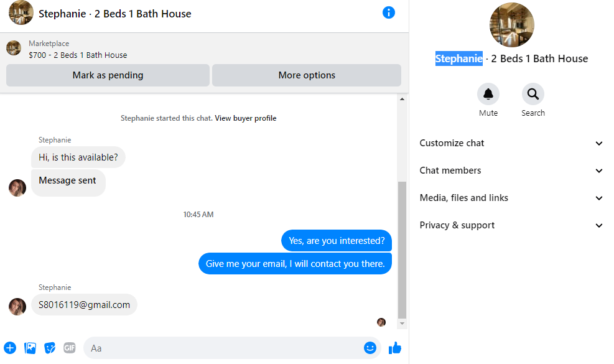Mute notifications with bell icon
The image size is (614, 364).
tap(488, 94)
